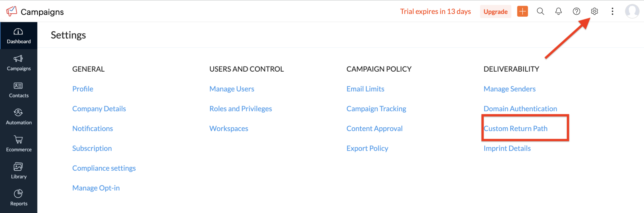The height and width of the screenshot is (213, 644).
Task: Check notifications via the bell icon
Action: pyautogui.click(x=558, y=11)
